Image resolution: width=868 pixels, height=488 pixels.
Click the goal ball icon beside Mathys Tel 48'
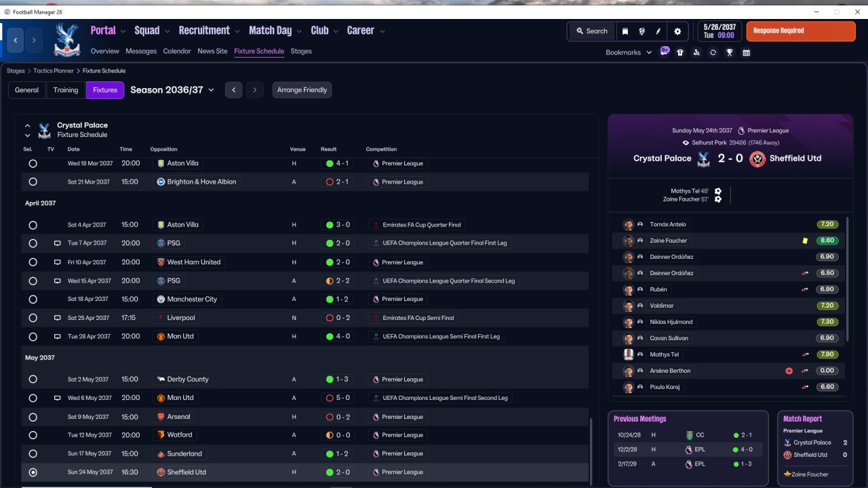tap(718, 191)
